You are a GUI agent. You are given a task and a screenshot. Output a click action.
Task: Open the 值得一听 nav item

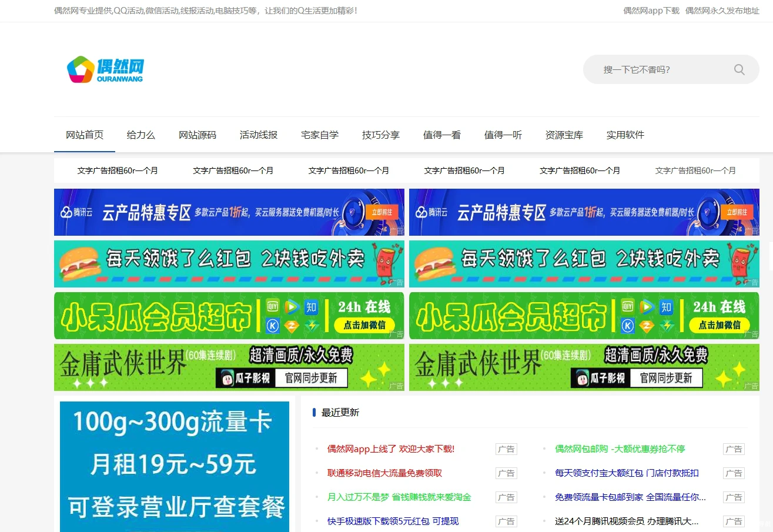[503, 135]
